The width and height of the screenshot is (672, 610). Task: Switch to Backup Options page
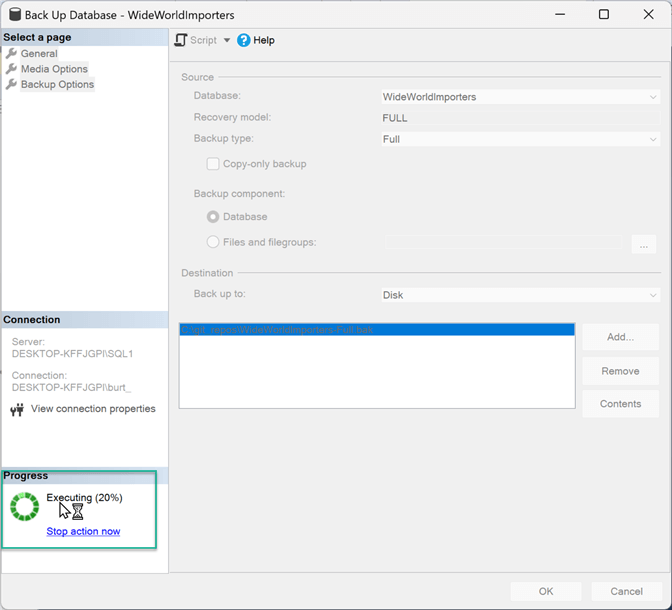(x=57, y=84)
